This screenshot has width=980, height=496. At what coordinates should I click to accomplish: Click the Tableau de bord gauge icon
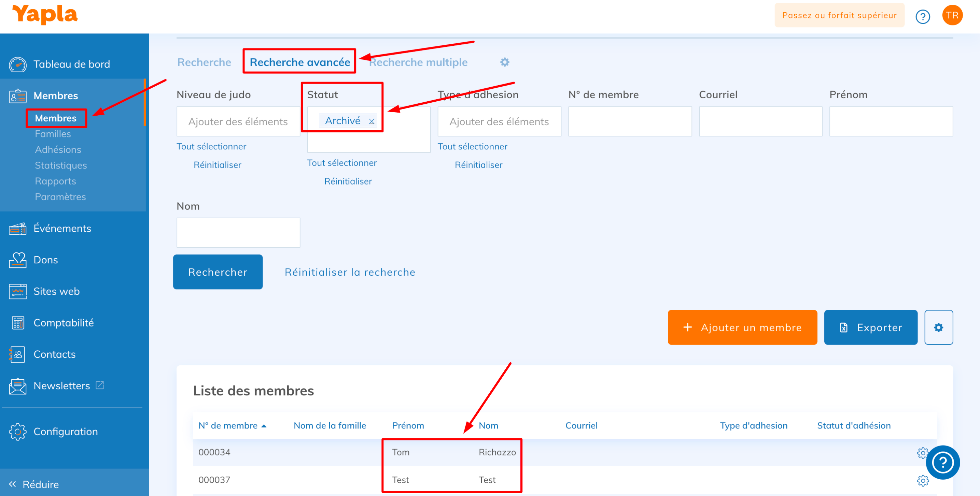pos(17,64)
